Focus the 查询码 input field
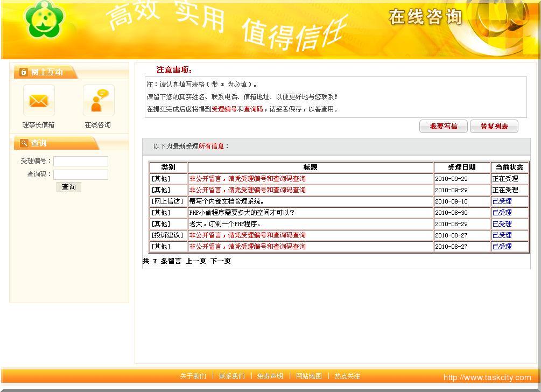 [81, 174]
